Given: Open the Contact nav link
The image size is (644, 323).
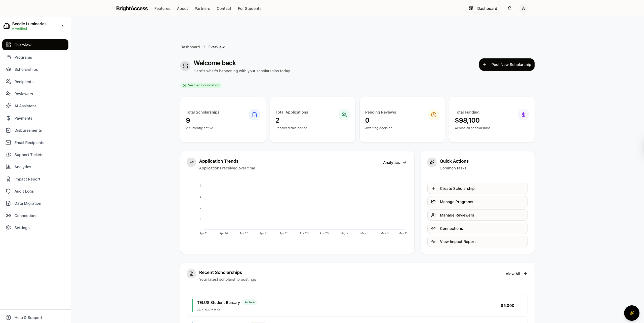Looking at the screenshot, I should point(224,8).
